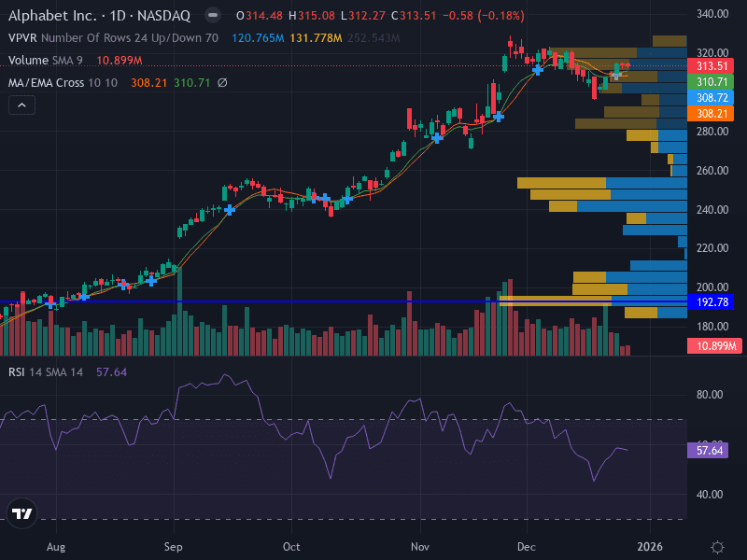Click the RSI value 57.64 in legend
The width and height of the screenshot is (747, 560).
point(112,372)
